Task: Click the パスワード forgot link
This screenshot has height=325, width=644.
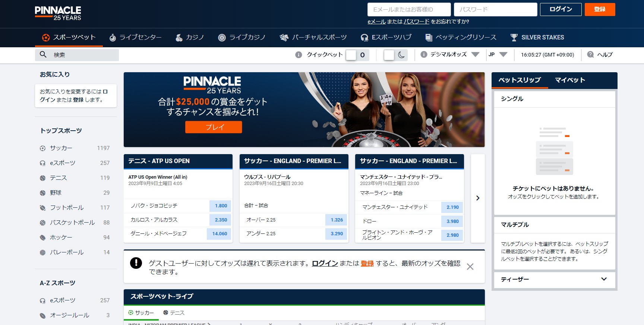Action: coord(417,22)
